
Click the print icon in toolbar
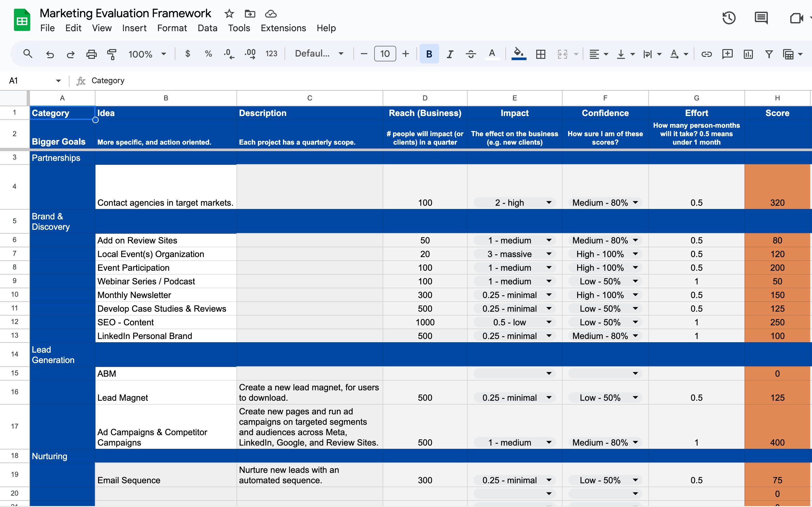tap(91, 54)
